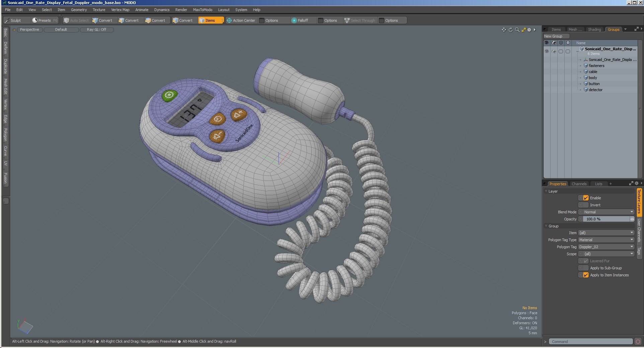Open the Blend Mode dropdown
Image resolution: width=644 pixels, height=348 pixels.
(609, 212)
